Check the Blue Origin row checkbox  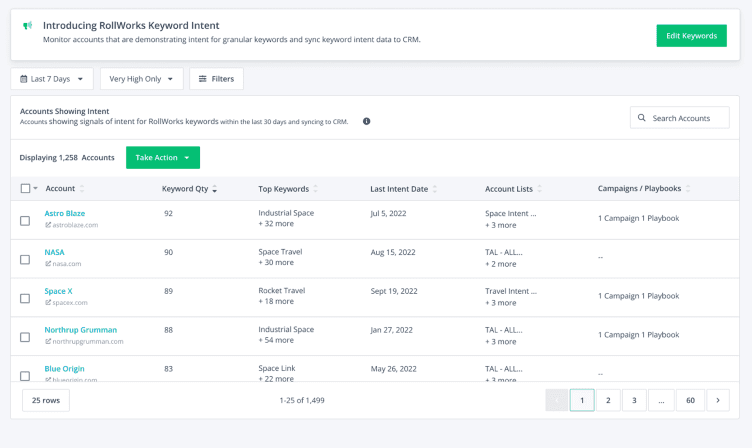coord(25,376)
